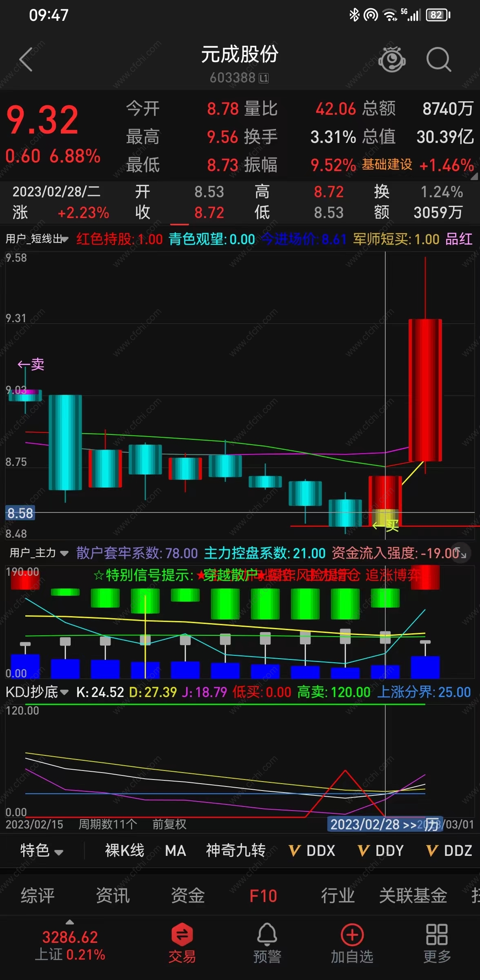The height and width of the screenshot is (980, 480).
Task: Tap the stock code 603388
Action: tap(233, 78)
